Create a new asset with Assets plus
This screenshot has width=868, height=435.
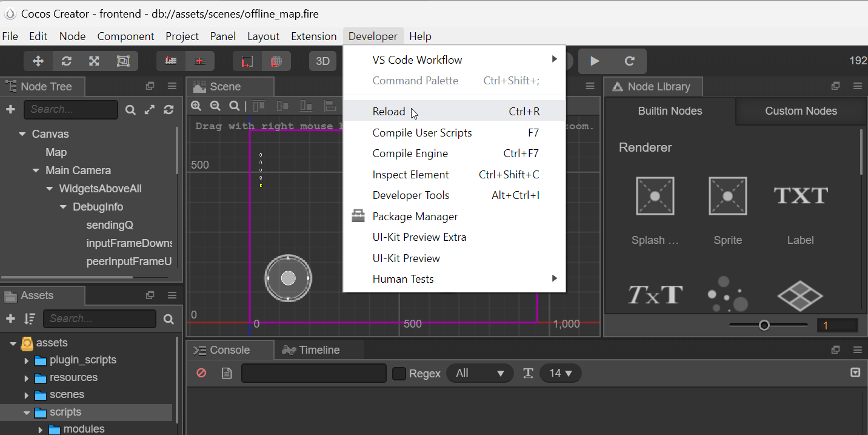[x=10, y=319]
